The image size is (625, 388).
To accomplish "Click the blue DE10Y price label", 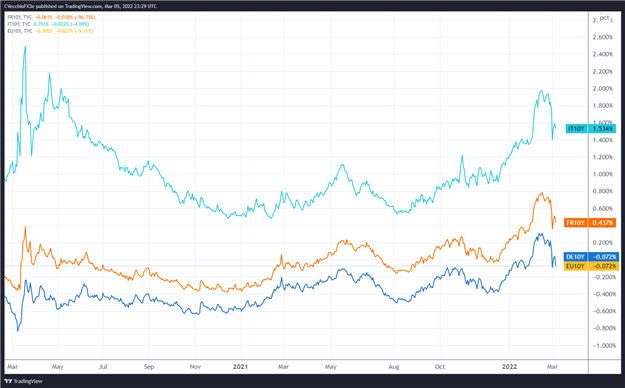I will [591, 256].
